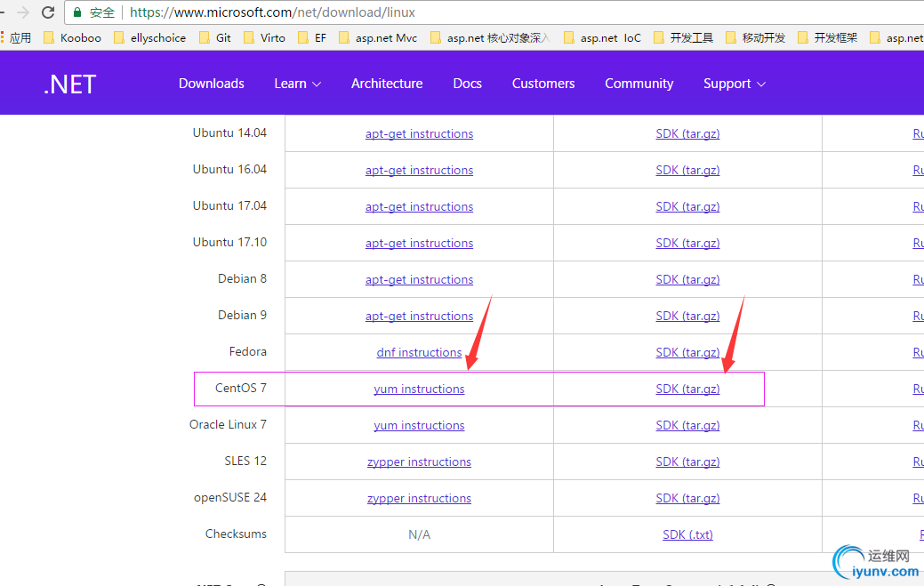Reload the page with the refresh icon
Viewport: 924px width, 586px height.
click(48, 12)
